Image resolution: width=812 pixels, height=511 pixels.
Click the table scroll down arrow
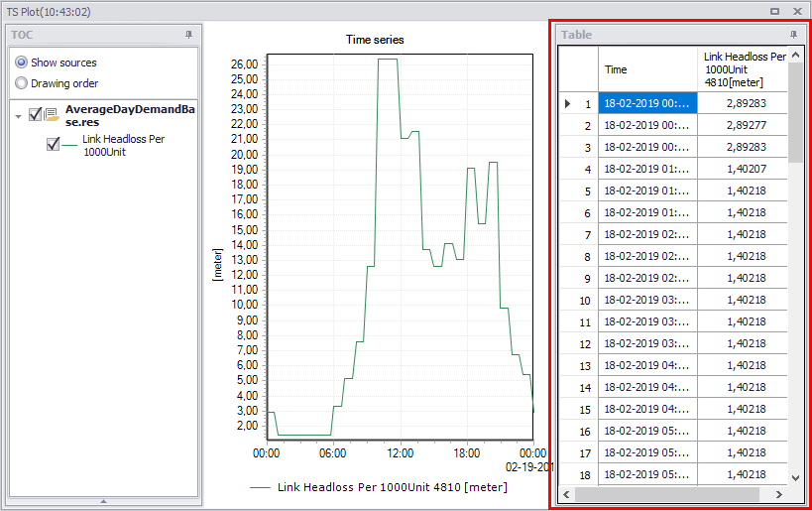[796, 478]
